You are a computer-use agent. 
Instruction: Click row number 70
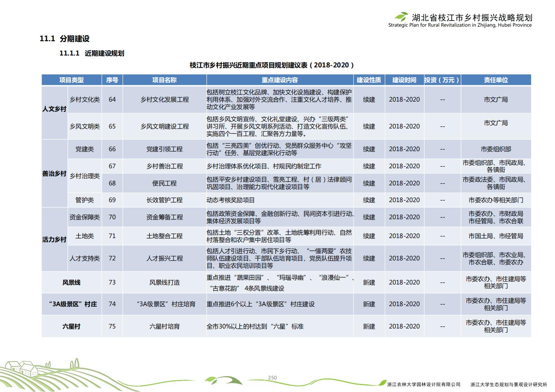(112, 217)
